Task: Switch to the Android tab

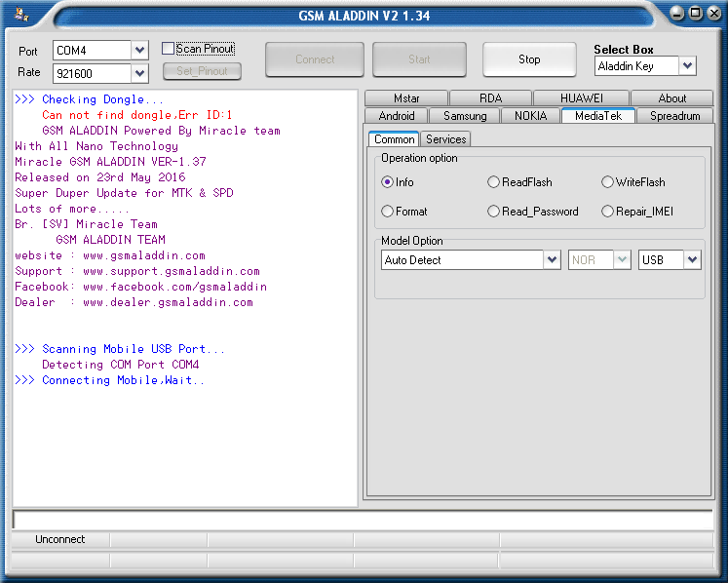Action: [397, 116]
